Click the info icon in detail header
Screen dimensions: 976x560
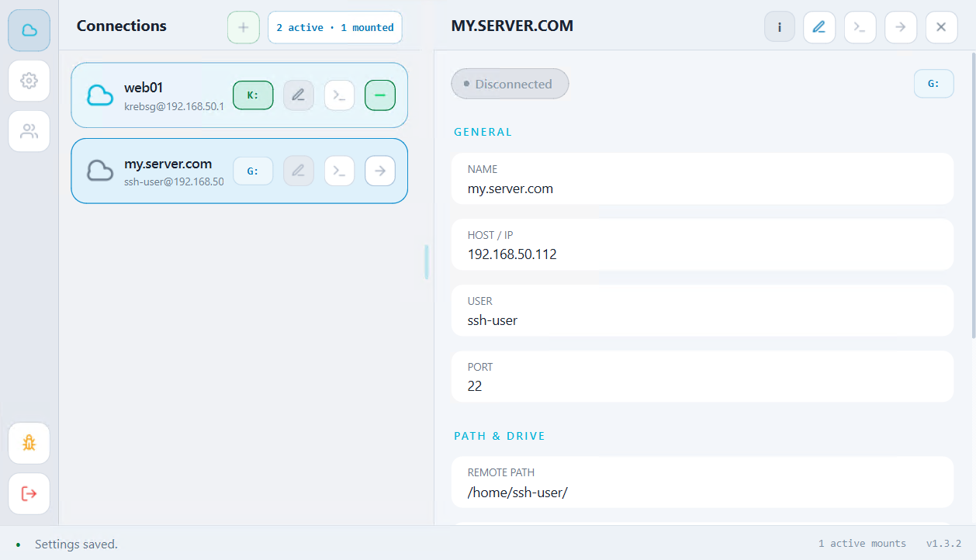(x=780, y=26)
